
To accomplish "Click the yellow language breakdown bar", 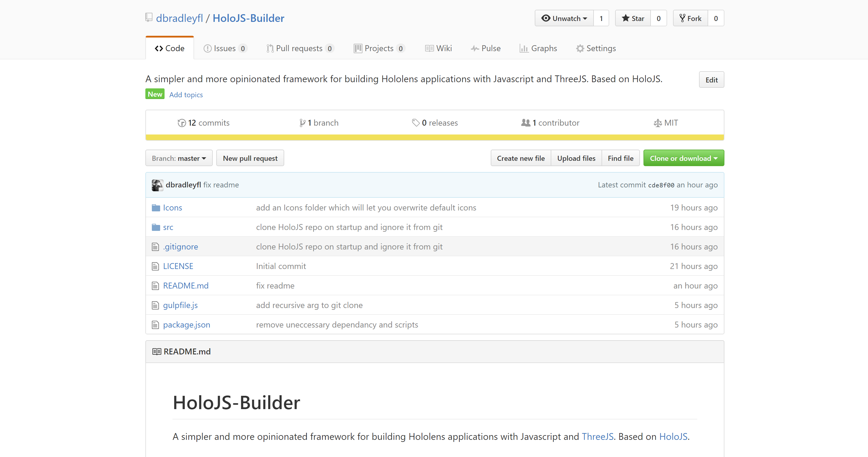I will tap(434, 137).
